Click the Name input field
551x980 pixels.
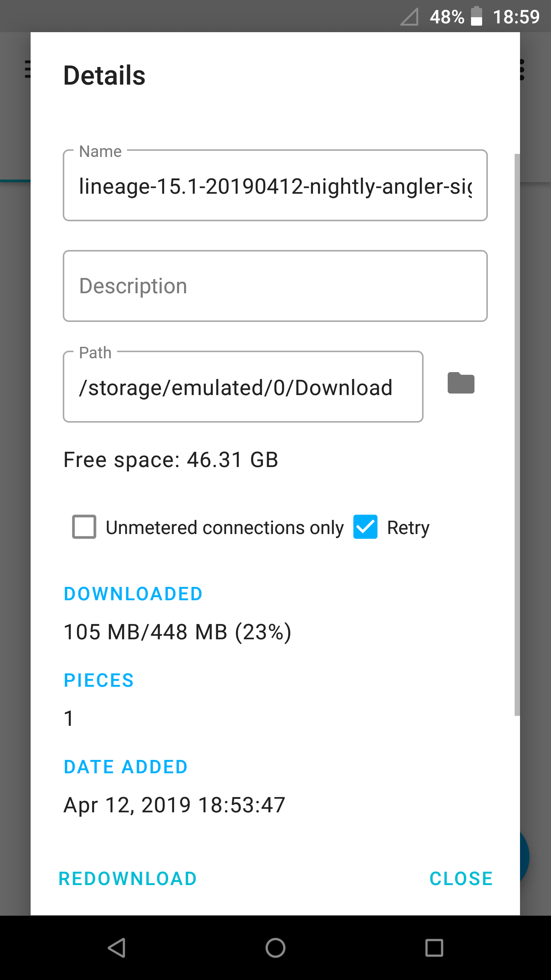[275, 186]
